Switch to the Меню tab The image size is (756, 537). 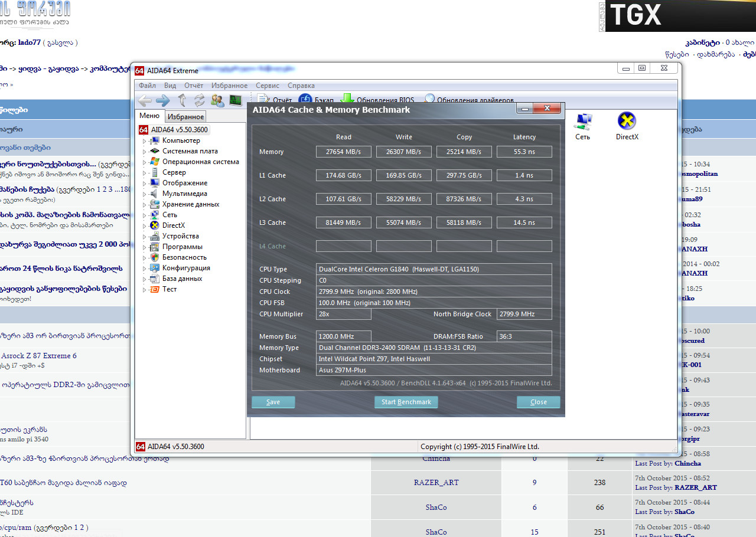click(149, 116)
